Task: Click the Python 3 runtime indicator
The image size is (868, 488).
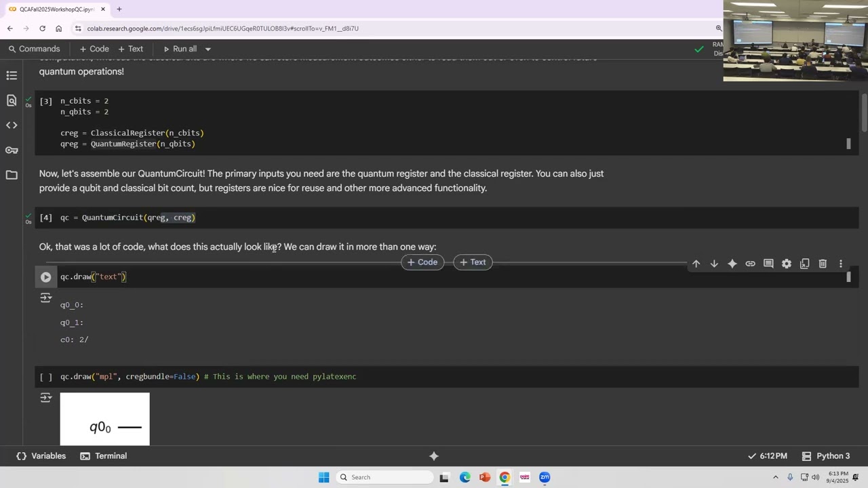Action: tap(825, 456)
